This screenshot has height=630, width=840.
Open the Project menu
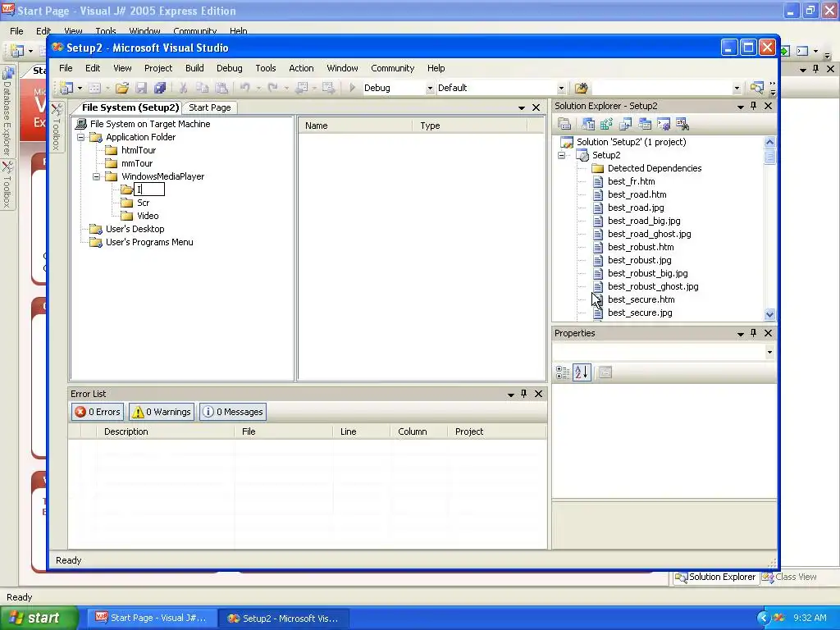[158, 68]
